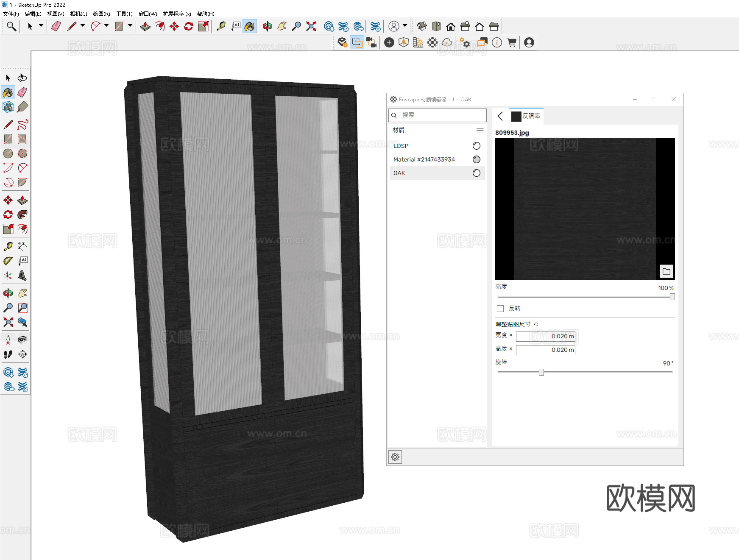Image resolution: width=739 pixels, height=560 pixels.
Task: Switch to the Iso house view icon
Action: tap(421, 27)
